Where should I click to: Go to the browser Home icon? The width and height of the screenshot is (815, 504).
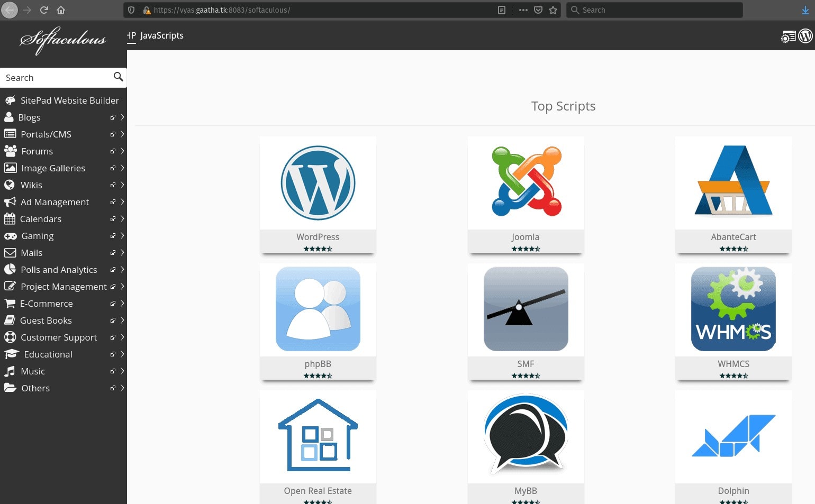[x=61, y=10]
